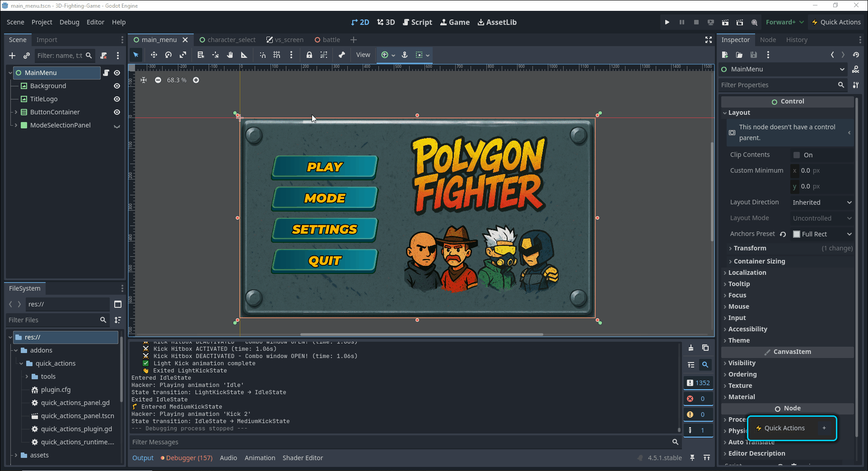868x471 pixels.
Task: Enable the Clip Contents checkbox
Action: [797, 155]
